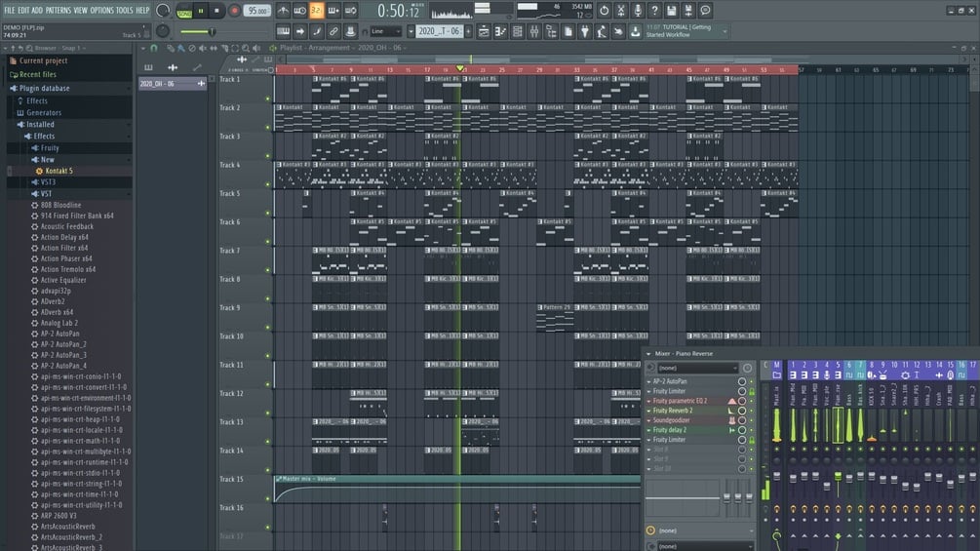Image resolution: width=980 pixels, height=551 pixels.
Task: Save project with floppy disk icon
Action: 671,11
